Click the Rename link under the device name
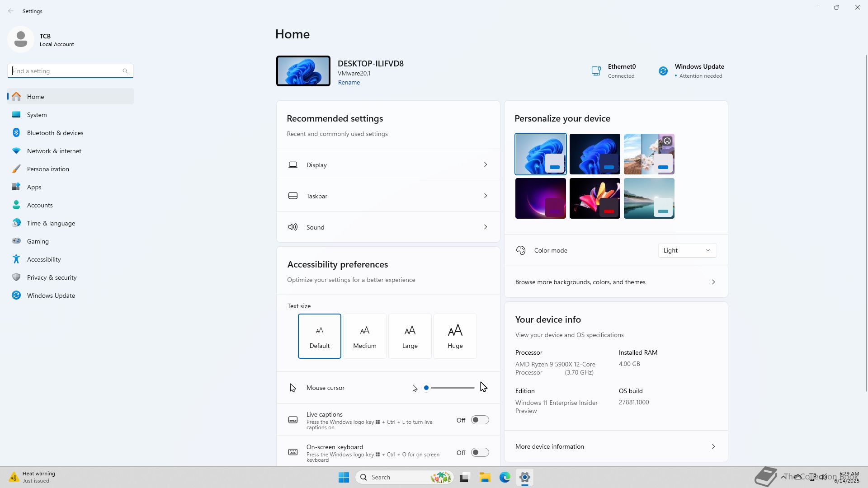Screen dimensions: 868x488 (349, 83)
